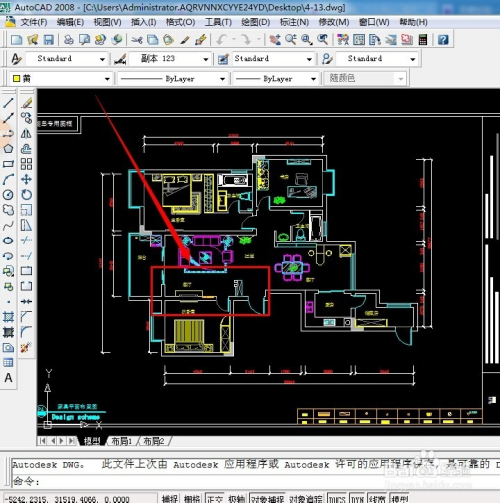This screenshot has height=503, width=500.
Task: Select the Line draw tool
Action: 8,103
